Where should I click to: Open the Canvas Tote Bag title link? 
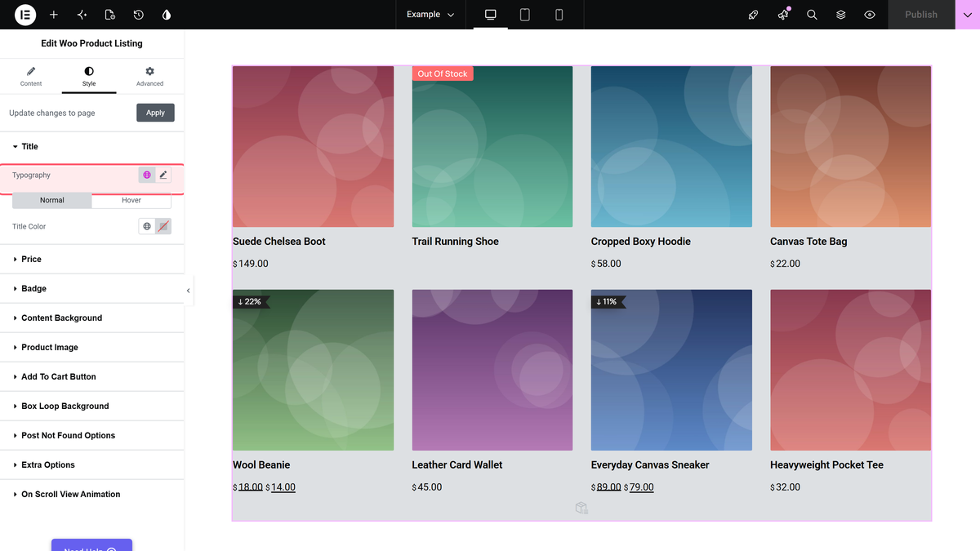[808, 242]
